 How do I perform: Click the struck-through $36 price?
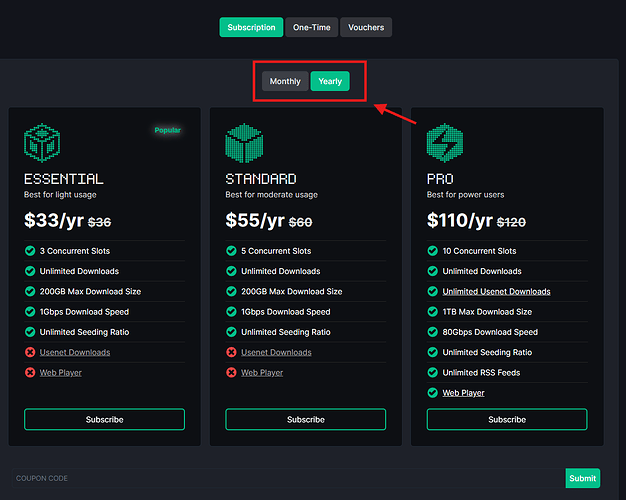(x=99, y=222)
